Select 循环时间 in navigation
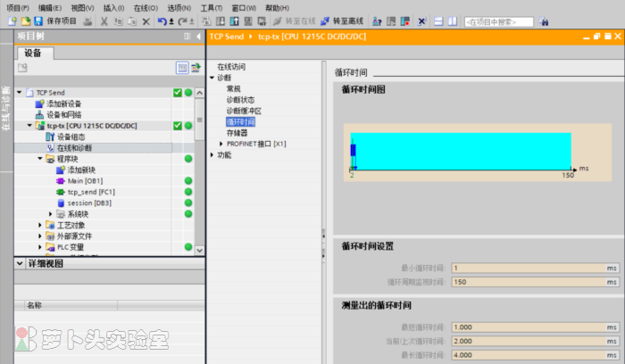The width and height of the screenshot is (625, 364). tap(240, 122)
